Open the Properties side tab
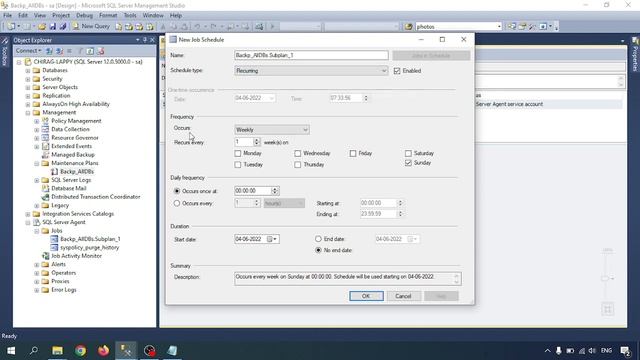 coord(635,55)
